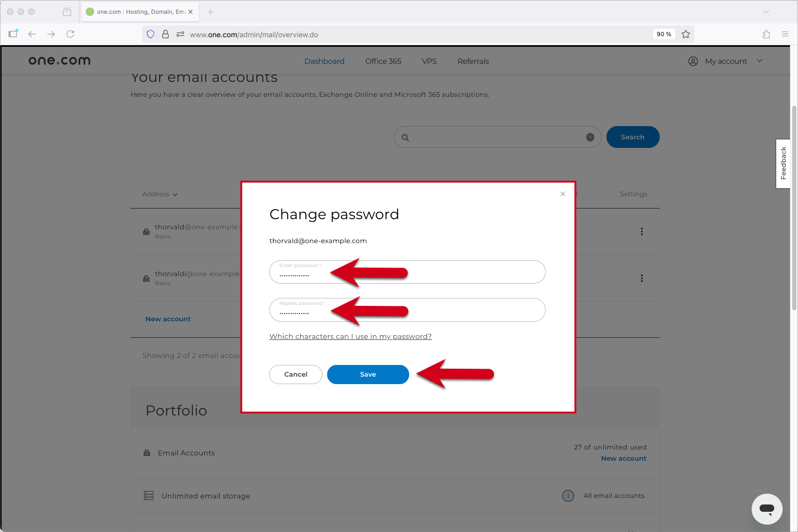Viewport: 798px width, 532px height.
Task: Clear the search field using the x icon
Action: coord(589,137)
